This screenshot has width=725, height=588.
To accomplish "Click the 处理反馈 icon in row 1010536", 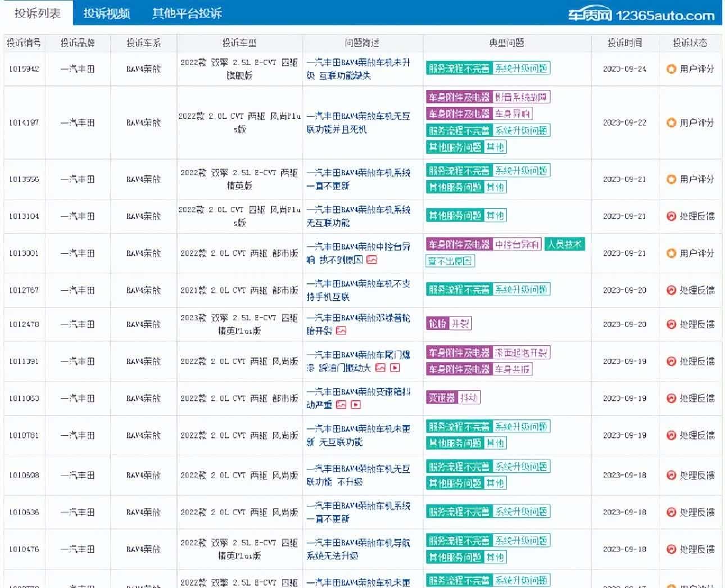I will click(671, 513).
